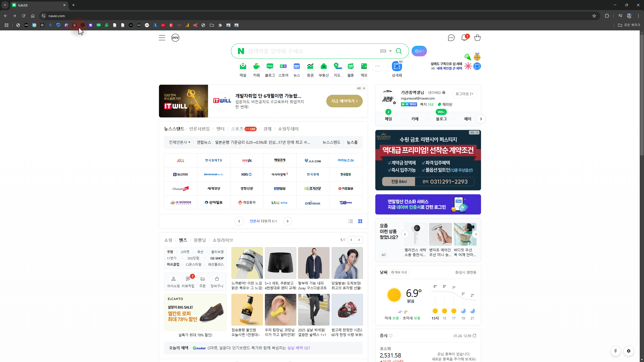Open the on-screen keyboard icon in search

[383, 51]
